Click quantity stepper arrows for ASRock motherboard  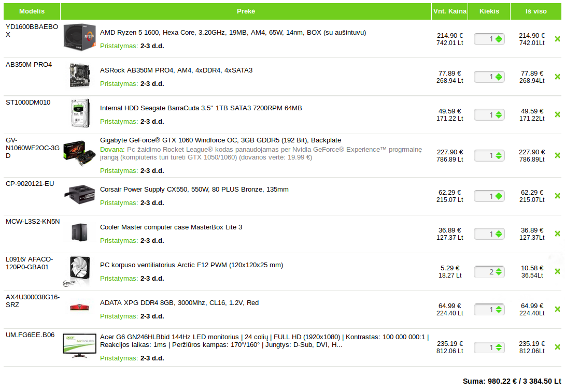tap(499, 77)
